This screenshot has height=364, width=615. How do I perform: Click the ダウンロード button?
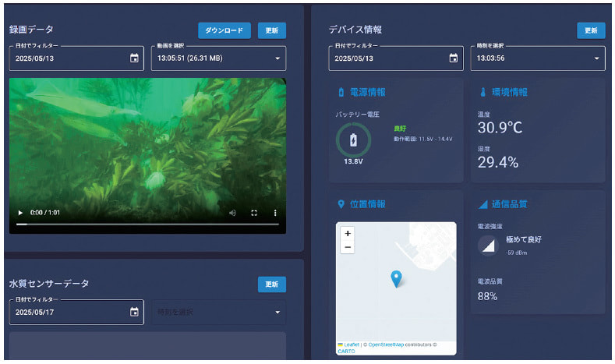coord(224,30)
